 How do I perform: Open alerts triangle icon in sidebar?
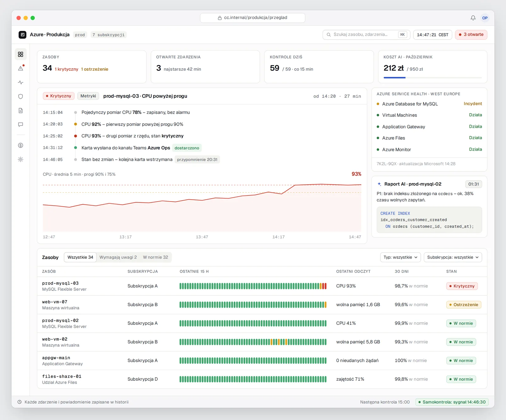point(21,68)
